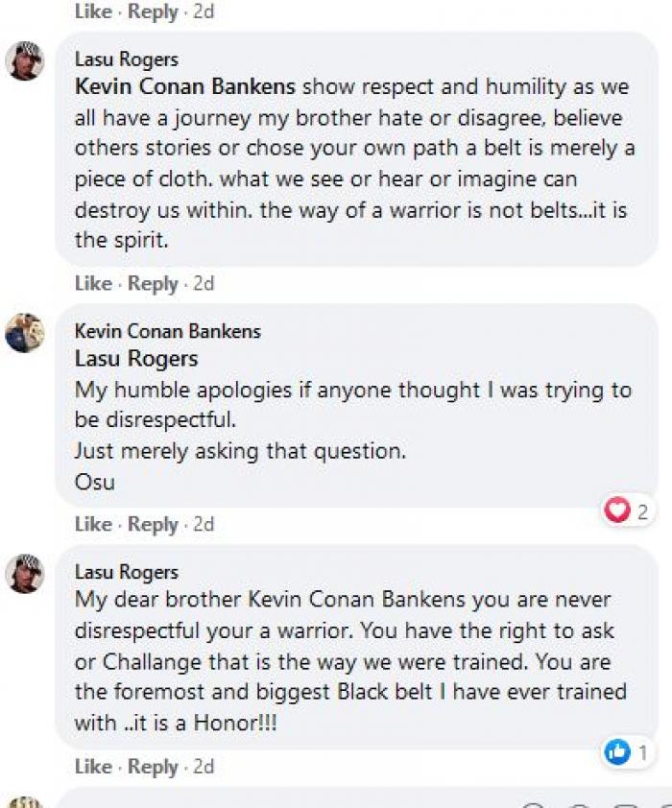The image size is (672, 808).
Task: Click the bold Lasu Rogers mention in the apology comment
Action: click(x=136, y=359)
